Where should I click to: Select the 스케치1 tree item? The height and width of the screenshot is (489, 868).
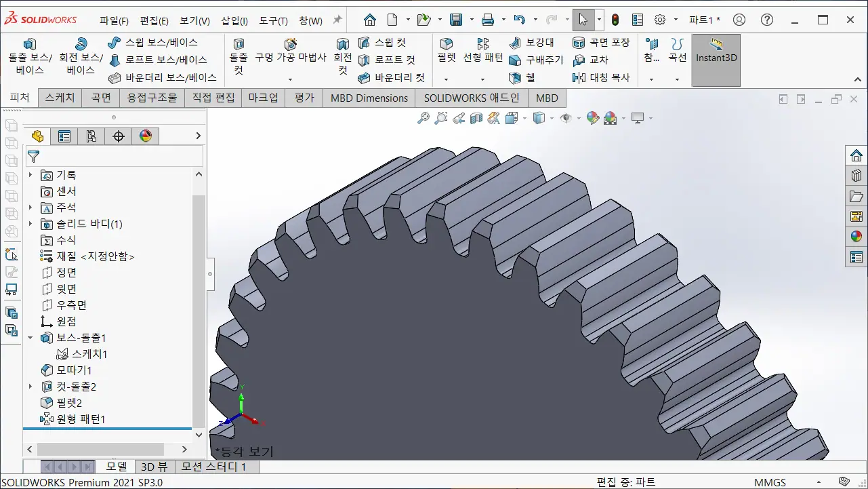coord(82,354)
